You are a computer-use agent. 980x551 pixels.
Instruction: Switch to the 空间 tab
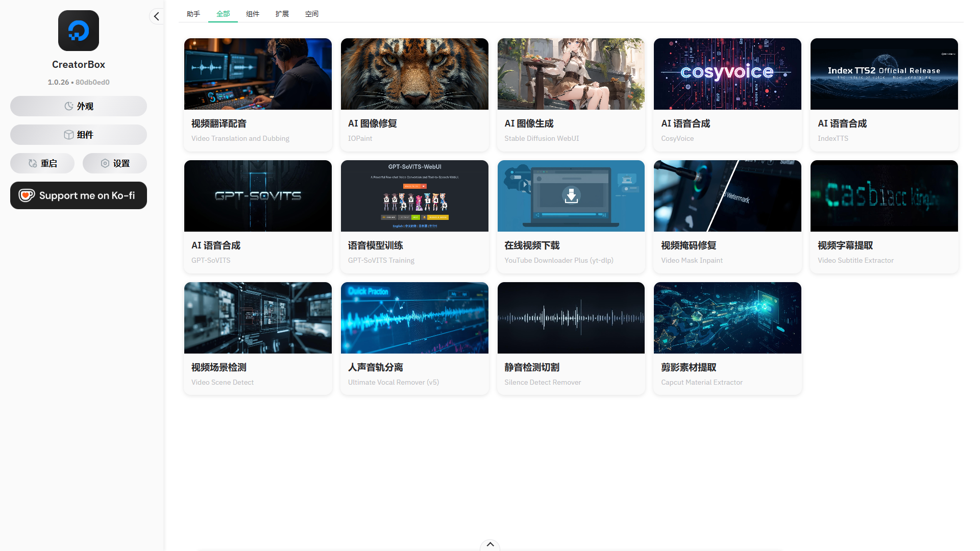pyautogui.click(x=311, y=14)
